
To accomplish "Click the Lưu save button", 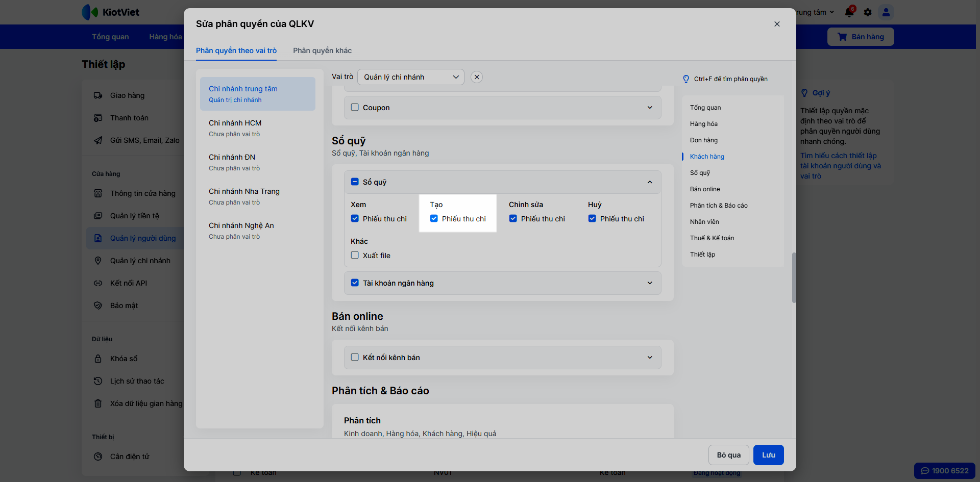I will pyautogui.click(x=768, y=455).
